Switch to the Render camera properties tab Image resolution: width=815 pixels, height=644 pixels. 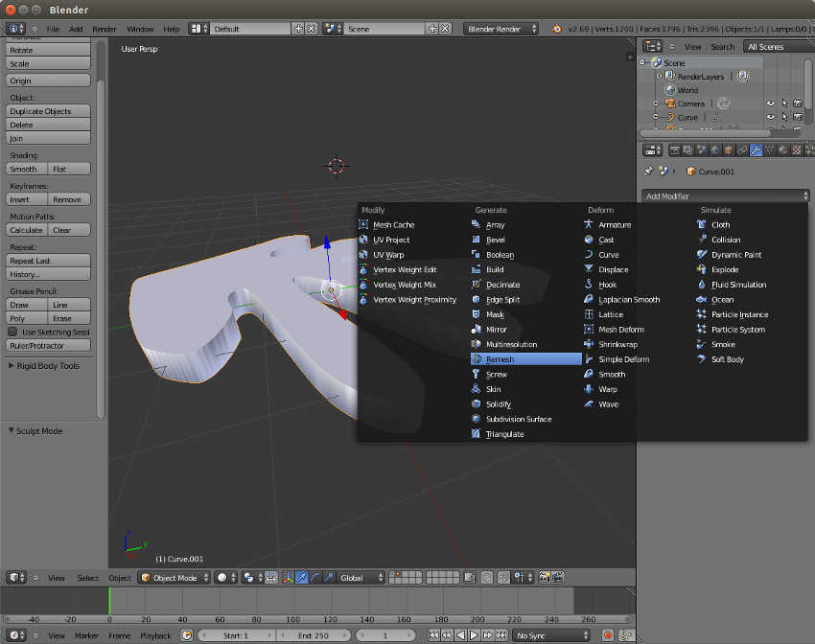pyautogui.click(x=675, y=149)
